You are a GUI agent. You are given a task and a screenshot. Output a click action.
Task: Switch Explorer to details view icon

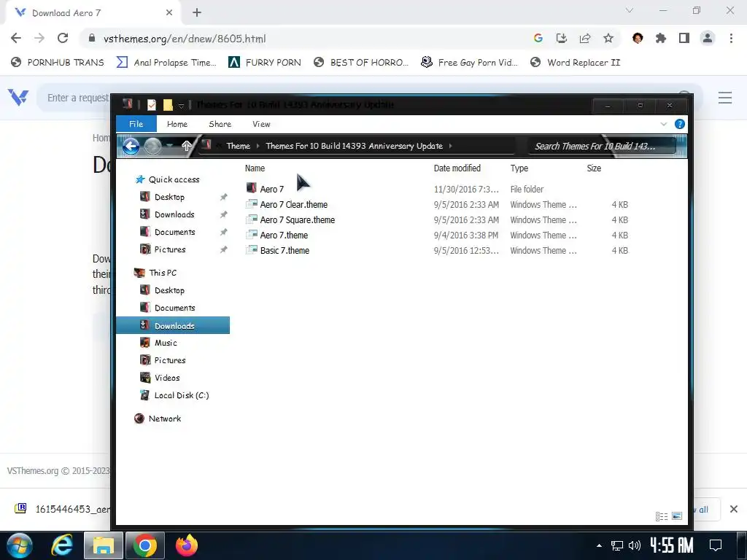[x=661, y=516]
